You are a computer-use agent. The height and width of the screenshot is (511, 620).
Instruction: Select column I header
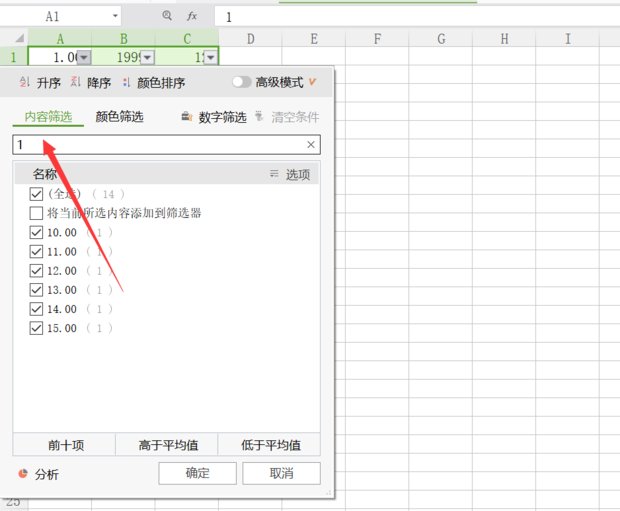[567, 39]
